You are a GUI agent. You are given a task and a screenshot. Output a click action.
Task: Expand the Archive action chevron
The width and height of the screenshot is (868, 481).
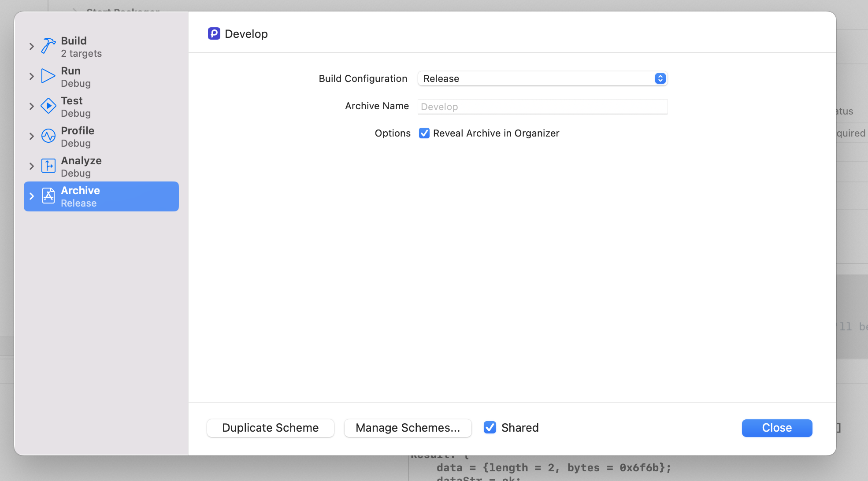[x=31, y=196]
